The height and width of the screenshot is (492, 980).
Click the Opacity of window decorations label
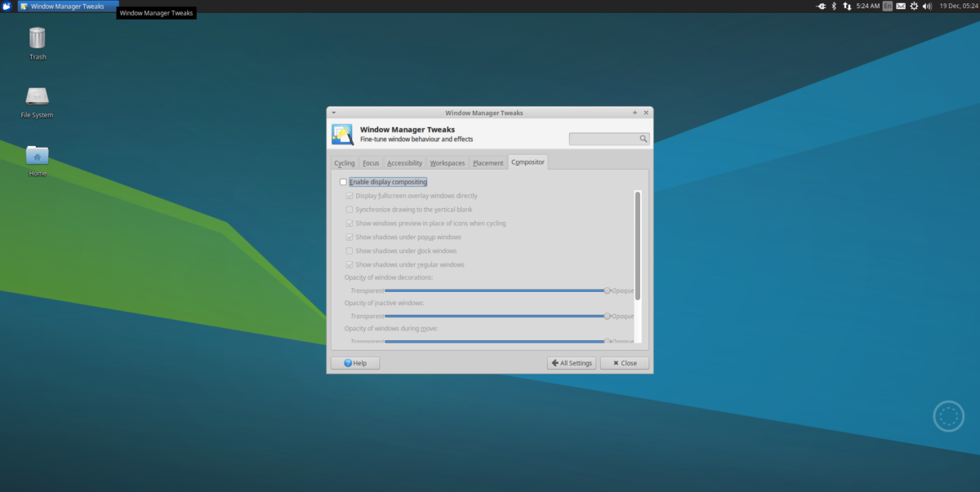(389, 277)
